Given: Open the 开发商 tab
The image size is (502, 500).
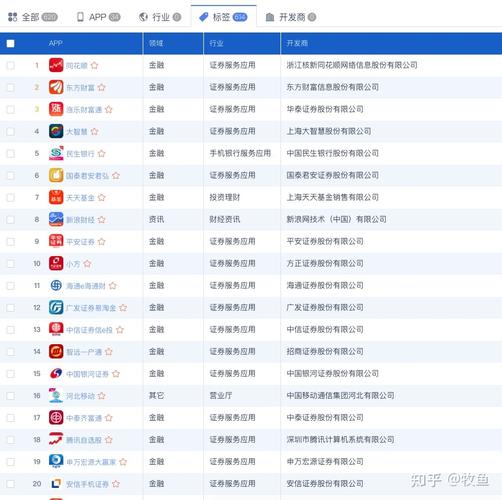Looking at the screenshot, I should coord(291,17).
